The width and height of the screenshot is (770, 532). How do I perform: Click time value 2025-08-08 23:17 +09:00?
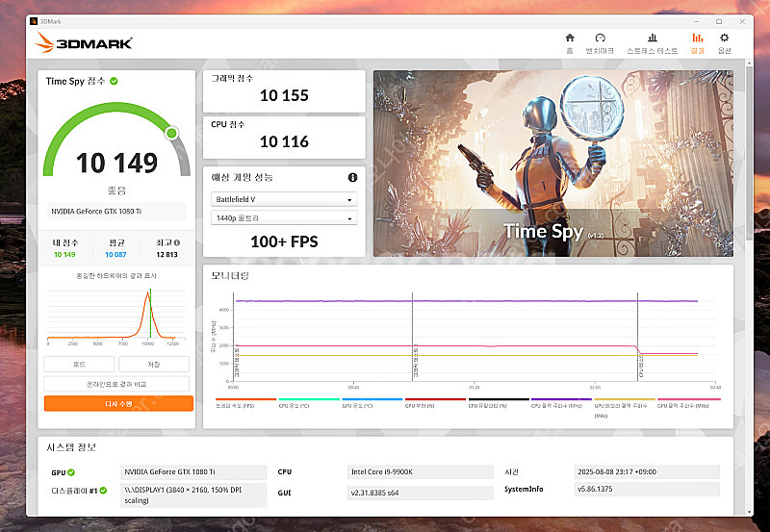(647, 471)
